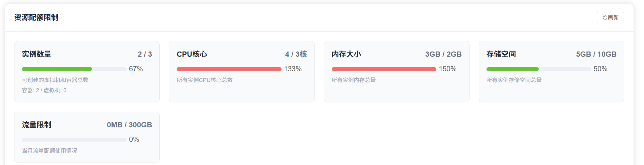Click the refresh icon in the 刷新 button

click(605, 18)
